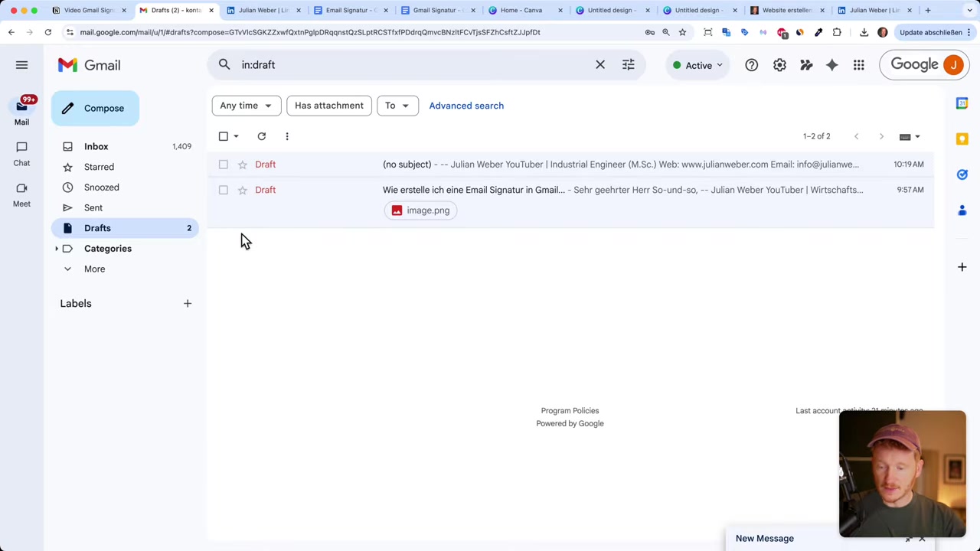Image resolution: width=980 pixels, height=551 pixels.
Task: Open input tools keyboard dropdown
Action: (910, 137)
